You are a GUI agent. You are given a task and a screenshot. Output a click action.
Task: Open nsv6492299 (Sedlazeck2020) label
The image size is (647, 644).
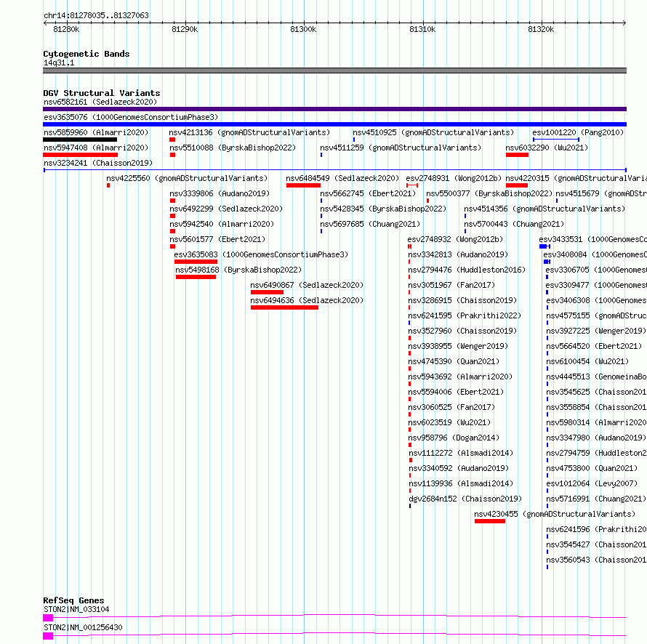[x=226, y=209]
